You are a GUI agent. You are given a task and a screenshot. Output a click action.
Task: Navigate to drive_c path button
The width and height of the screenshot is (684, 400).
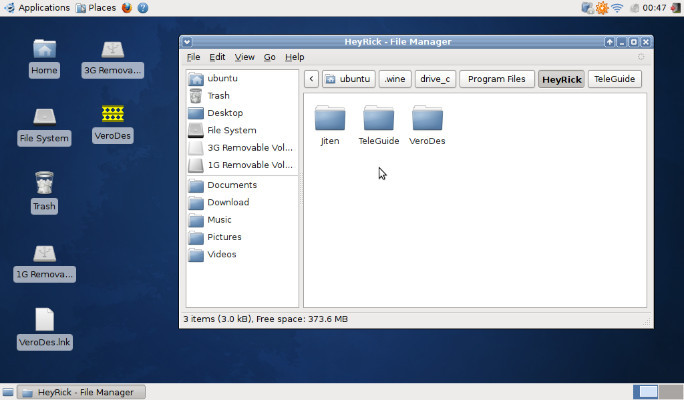pyautogui.click(x=435, y=79)
